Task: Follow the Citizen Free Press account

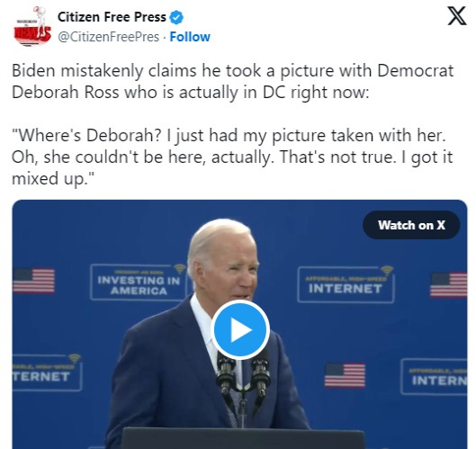Action: (190, 37)
